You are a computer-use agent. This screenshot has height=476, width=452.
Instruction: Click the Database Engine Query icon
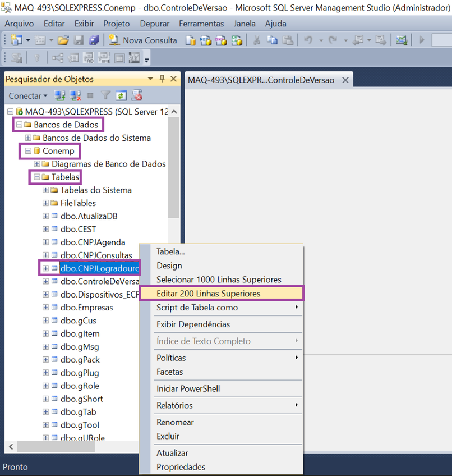click(x=191, y=40)
